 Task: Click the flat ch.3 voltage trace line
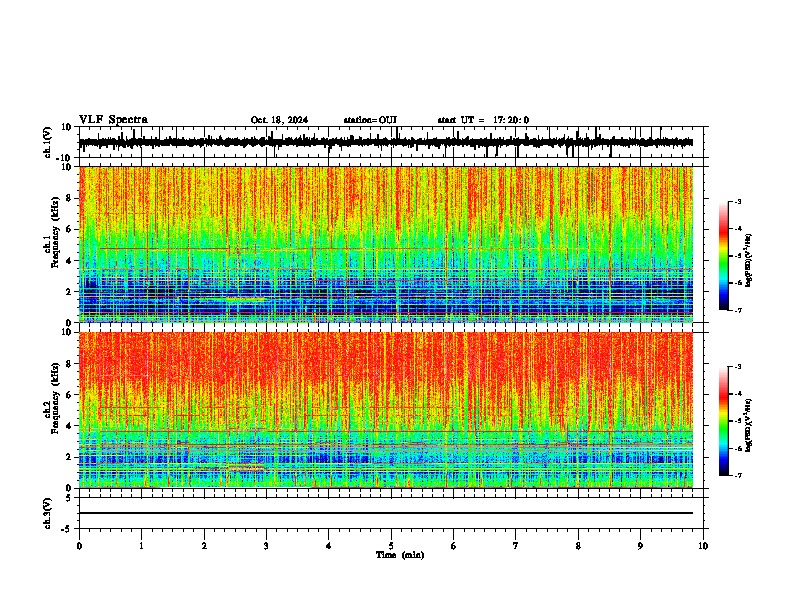click(x=386, y=513)
